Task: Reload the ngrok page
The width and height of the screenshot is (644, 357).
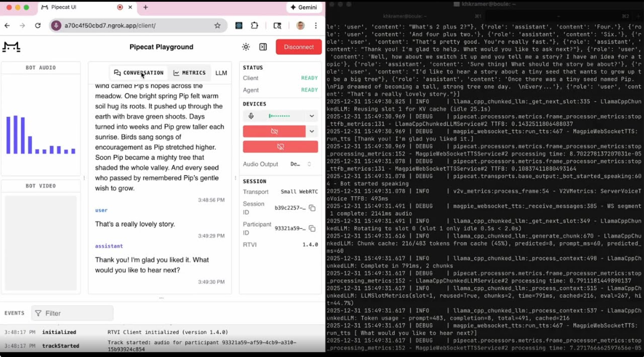Action: (x=38, y=25)
